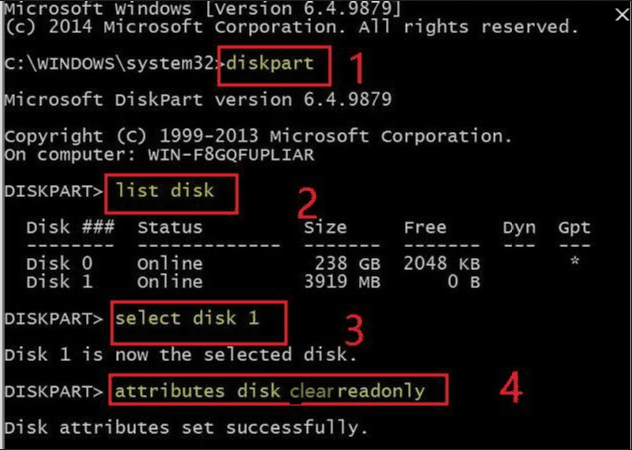
Task: Click the Gpt column header
Action: click(x=574, y=227)
